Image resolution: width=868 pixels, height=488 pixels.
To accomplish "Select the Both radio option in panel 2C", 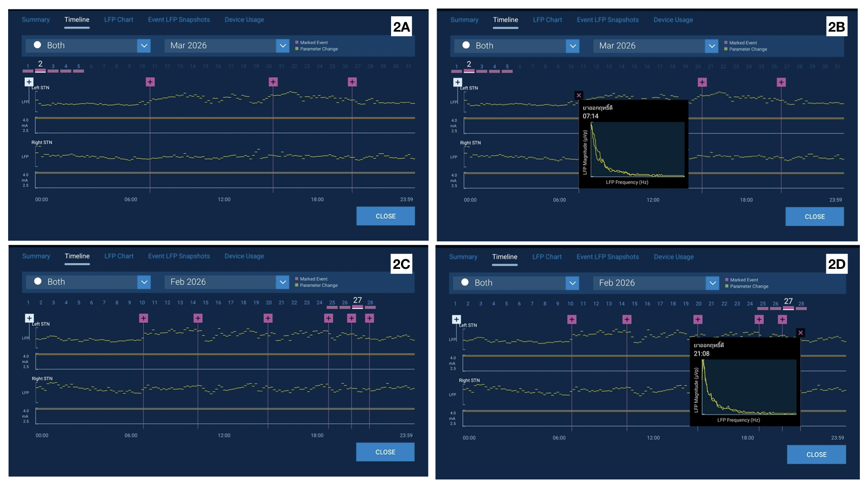I will tap(38, 282).
